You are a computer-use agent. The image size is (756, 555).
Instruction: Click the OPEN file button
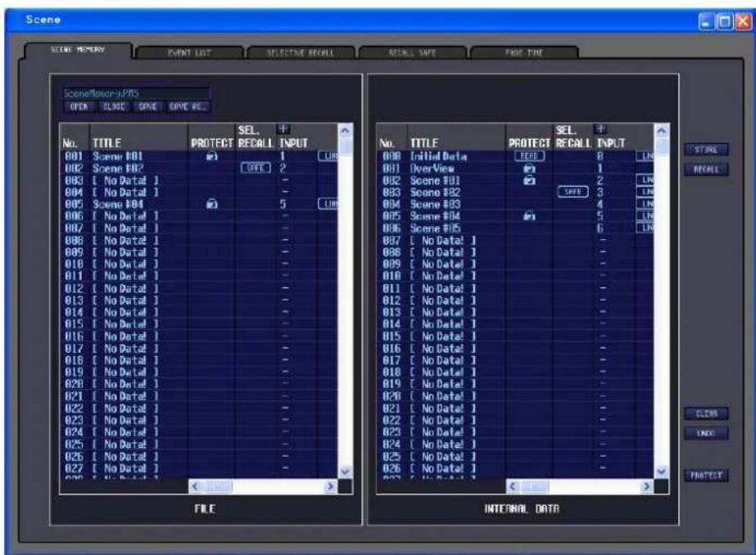[x=79, y=107]
